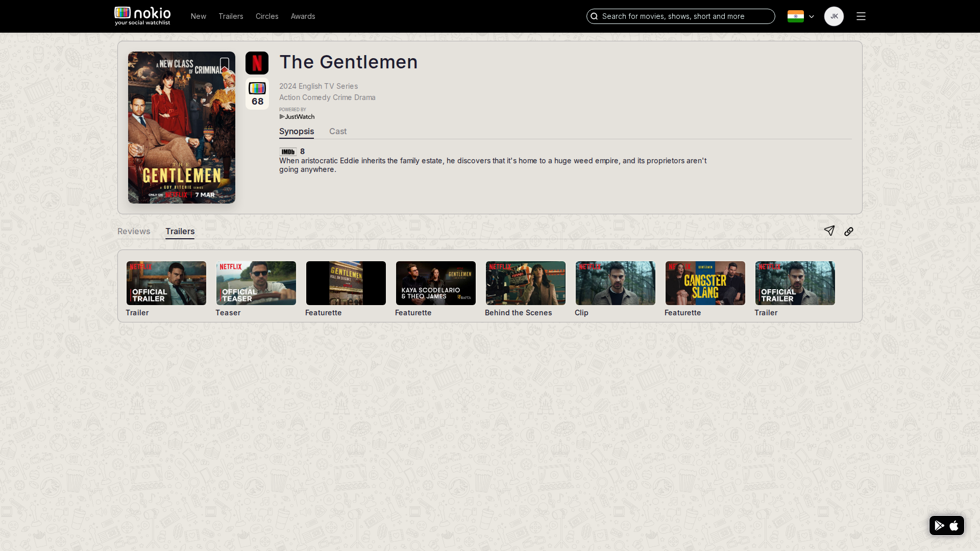Click the 'Action Comedy Crime Drama' genres
Image resolution: width=980 pixels, height=551 pixels.
(327, 97)
